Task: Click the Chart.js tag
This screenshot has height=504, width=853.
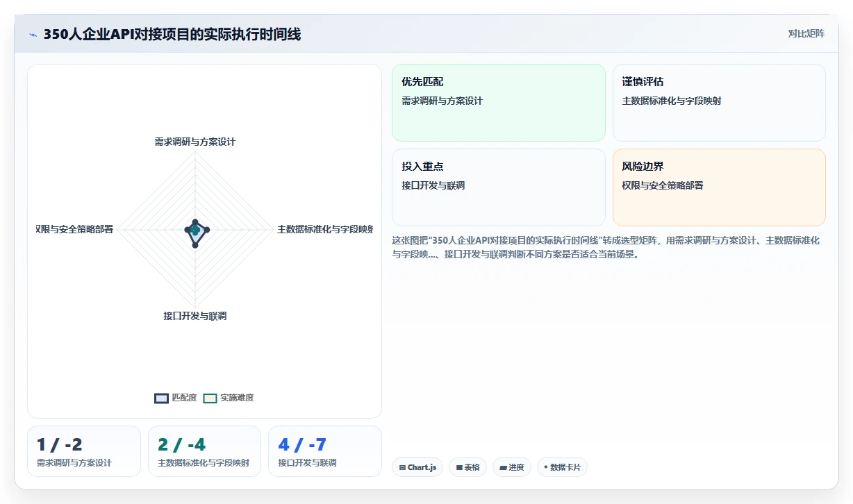Action: (x=417, y=467)
